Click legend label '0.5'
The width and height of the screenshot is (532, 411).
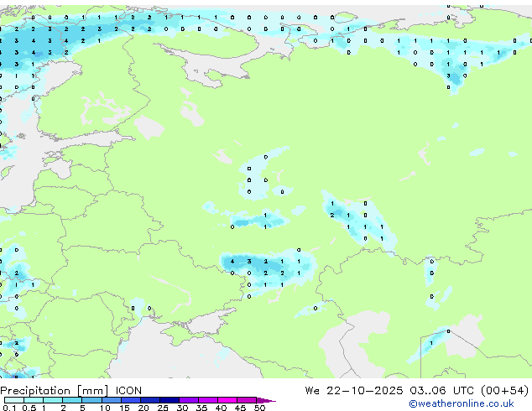(x=29, y=408)
